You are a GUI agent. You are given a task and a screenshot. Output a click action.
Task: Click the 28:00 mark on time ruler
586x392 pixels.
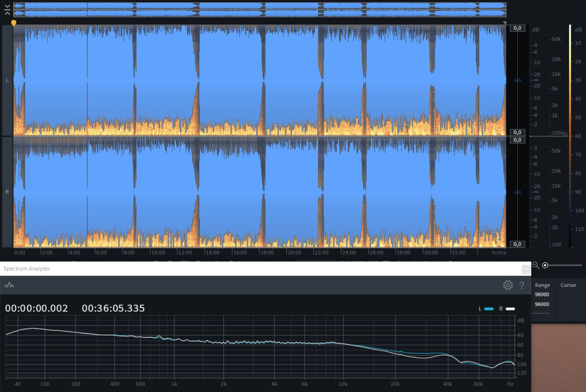click(403, 253)
